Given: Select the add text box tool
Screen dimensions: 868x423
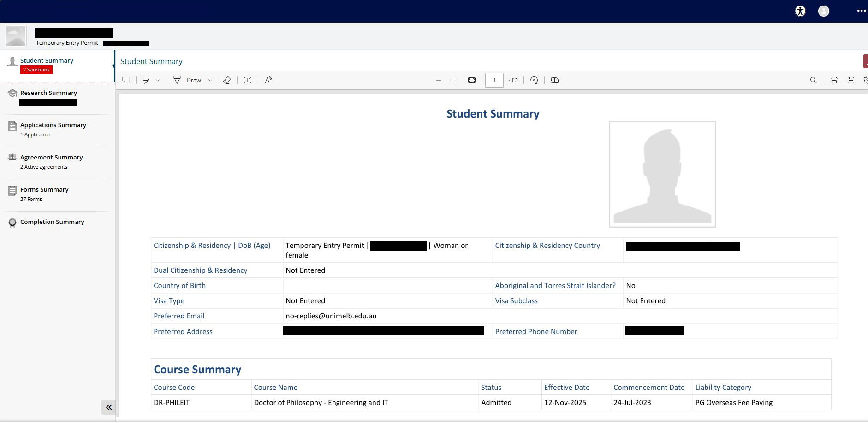Looking at the screenshot, I should tap(248, 80).
